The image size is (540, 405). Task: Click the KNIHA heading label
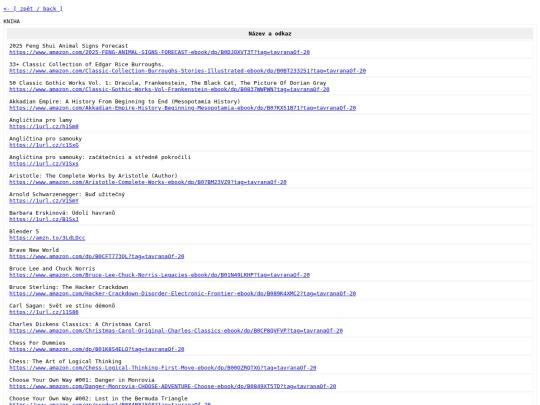coord(12,21)
